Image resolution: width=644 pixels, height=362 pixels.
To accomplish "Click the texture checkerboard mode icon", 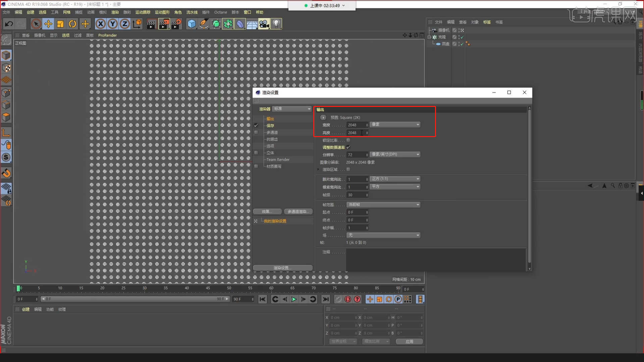I will [x=6, y=68].
